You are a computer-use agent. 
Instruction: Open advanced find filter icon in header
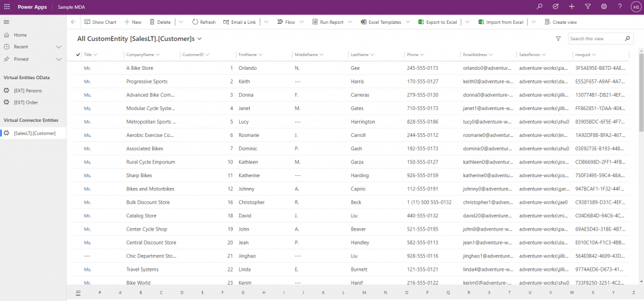click(x=588, y=6)
